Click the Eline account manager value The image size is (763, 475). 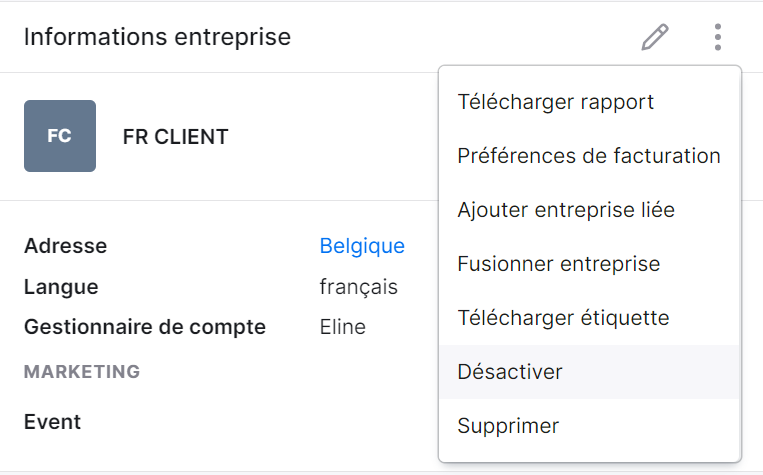[x=343, y=327]
